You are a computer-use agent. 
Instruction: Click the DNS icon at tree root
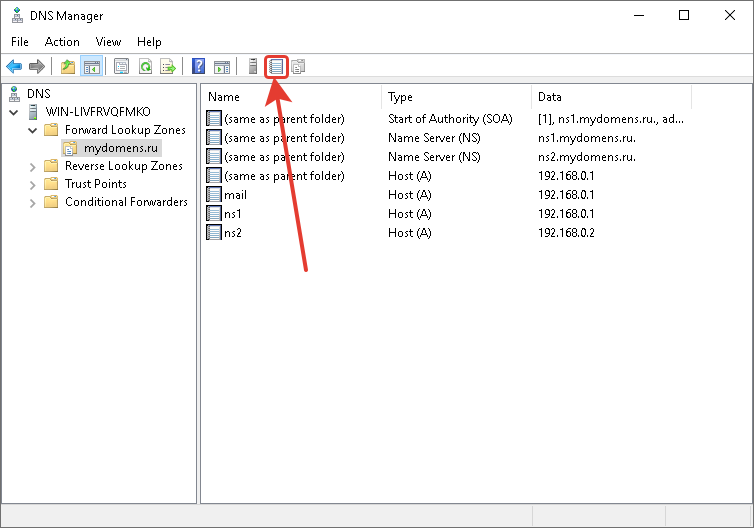15,94
